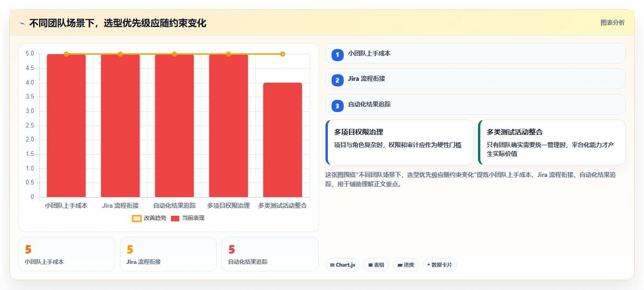Click the stat card labeled 小团队上手成本
The width and height of the screenshot is (644, 290).
pyautogui.click(x=67, y=254)
